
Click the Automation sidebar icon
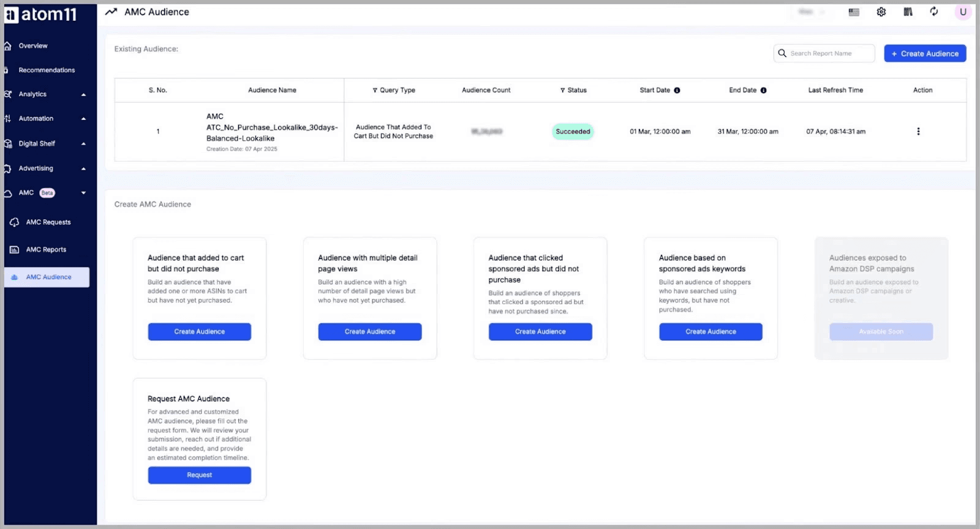coord(7,119)
